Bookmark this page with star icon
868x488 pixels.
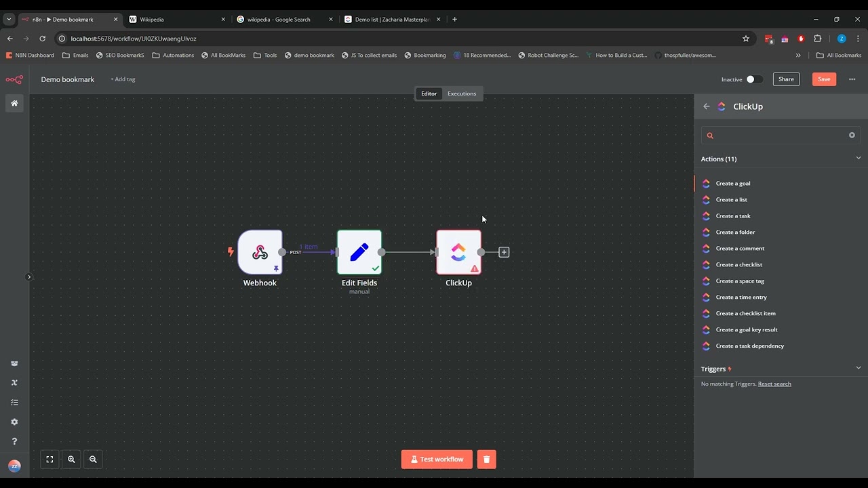[746, 39]
